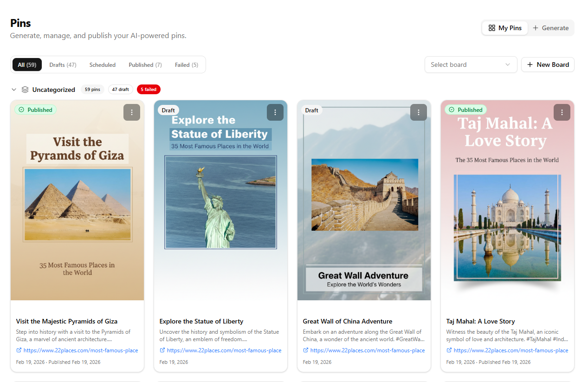Click title "Taj Mahal: A Love Story" below image
This screenshot has width=588, height=382.
tap(481, 321)
